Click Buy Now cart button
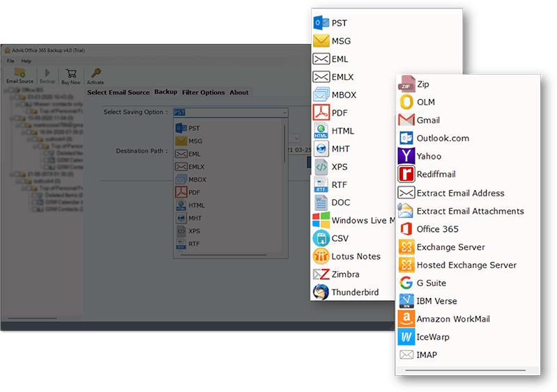Screen dimensions: 557x392 coord(71,77)
